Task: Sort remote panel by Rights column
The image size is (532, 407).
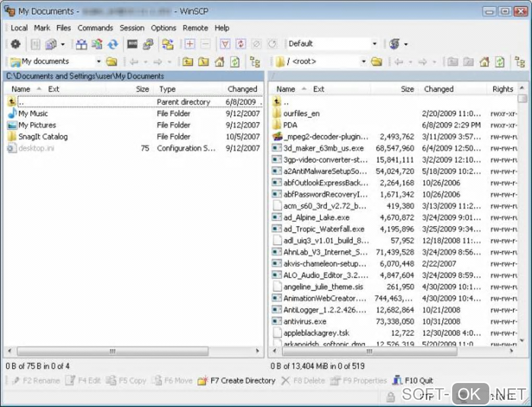Action: click(502, 89)
